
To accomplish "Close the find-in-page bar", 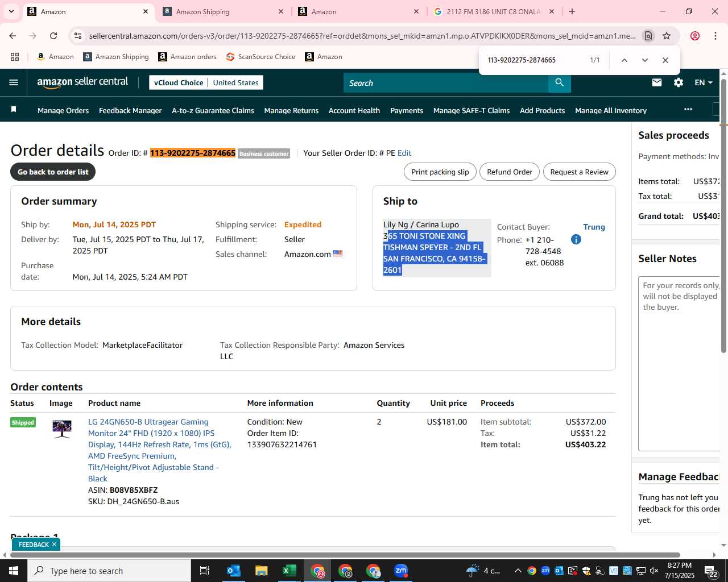I will pyautogui.click(x=665, y=60).
